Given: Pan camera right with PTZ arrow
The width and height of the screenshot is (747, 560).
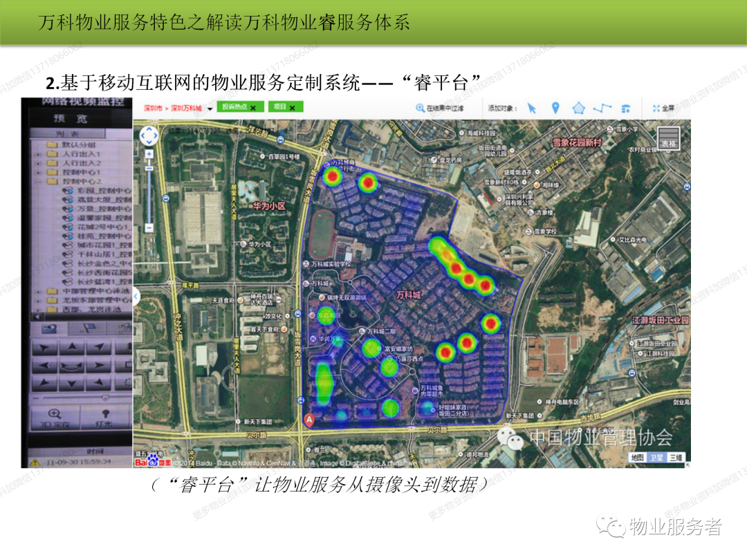Looking at the screenshot, I should (x=99, y=366).
